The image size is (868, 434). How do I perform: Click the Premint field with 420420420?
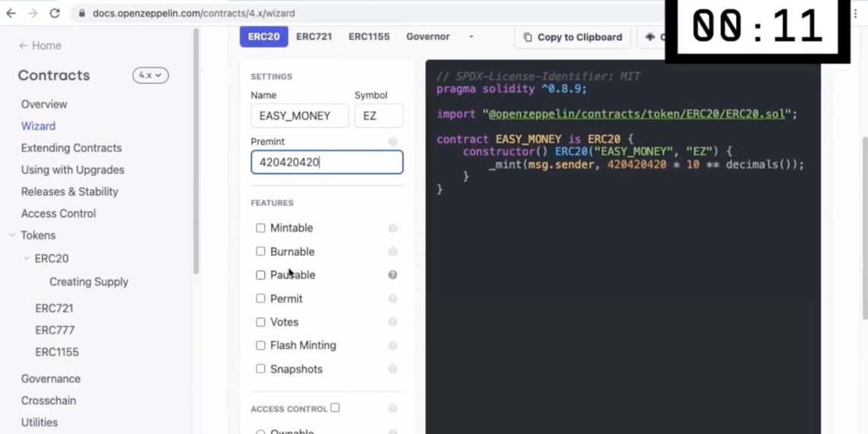pyautogui.click(x=327, y=162)
